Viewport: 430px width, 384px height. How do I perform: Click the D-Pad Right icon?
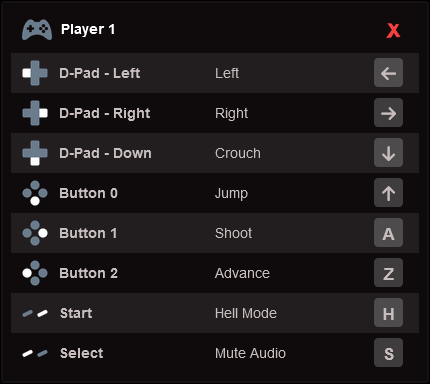[x=35, y=113]
